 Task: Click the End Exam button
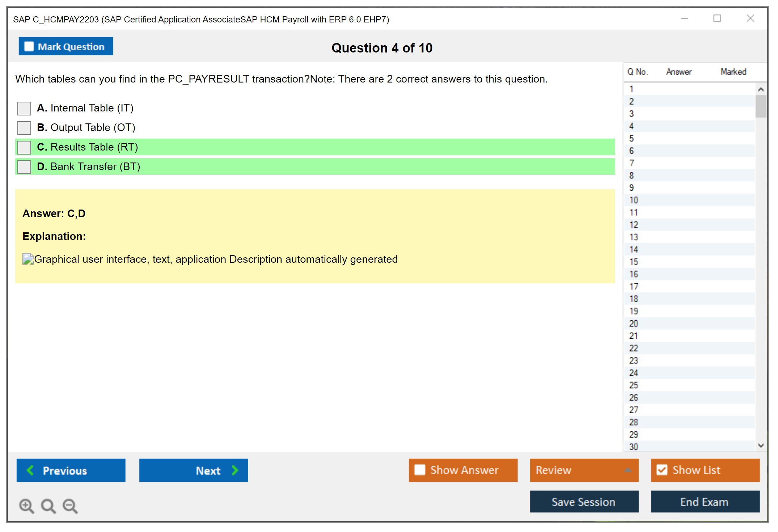tap(705, 502)
